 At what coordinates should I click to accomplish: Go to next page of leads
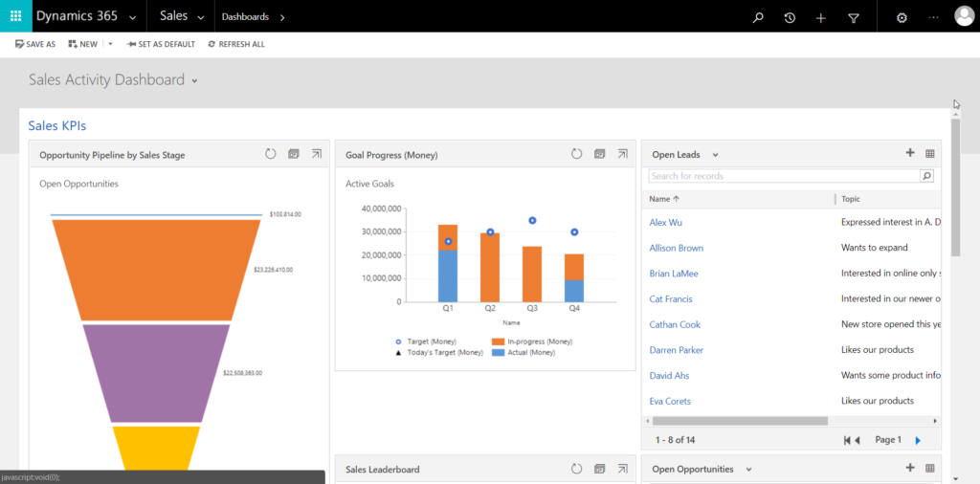(x=918, y=440)
